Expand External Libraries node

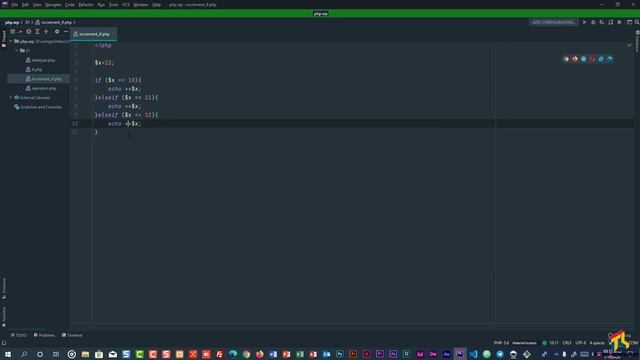pyautogui.click(x=11, y=98)
